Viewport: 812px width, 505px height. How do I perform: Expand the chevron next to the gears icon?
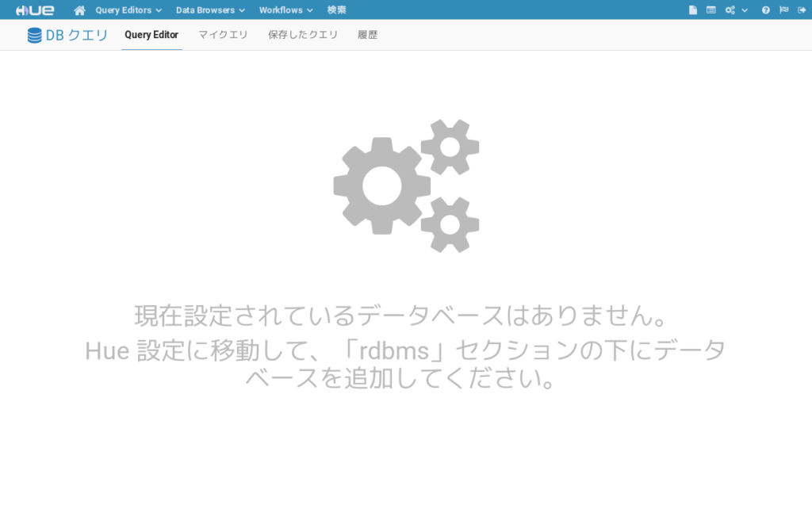(745, 10)
